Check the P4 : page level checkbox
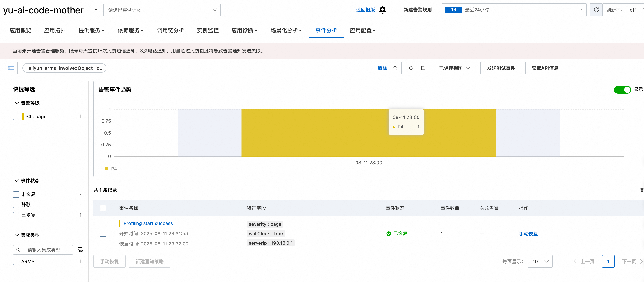The height and width of the screenshot is (282, 644). point(16,117)
